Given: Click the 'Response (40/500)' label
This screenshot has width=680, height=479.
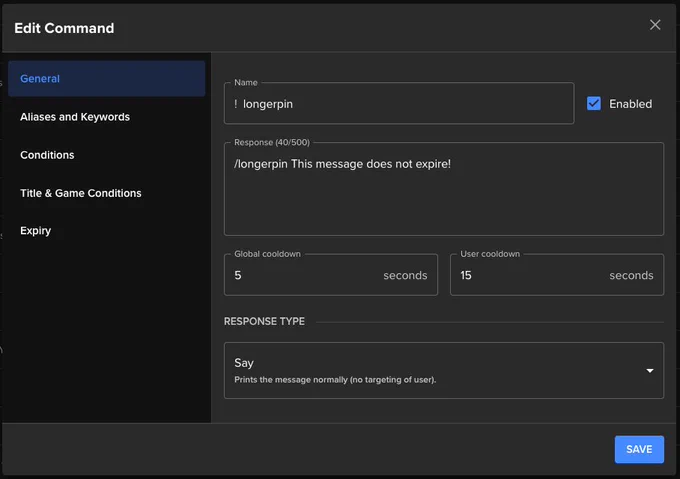Looking at the screenshot, I should [x=272, y=142].
